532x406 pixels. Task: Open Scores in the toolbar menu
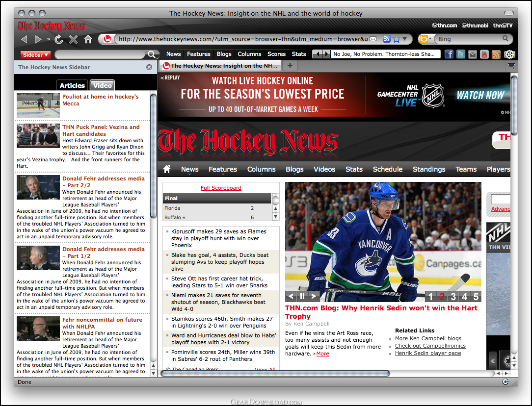[276, 54]
